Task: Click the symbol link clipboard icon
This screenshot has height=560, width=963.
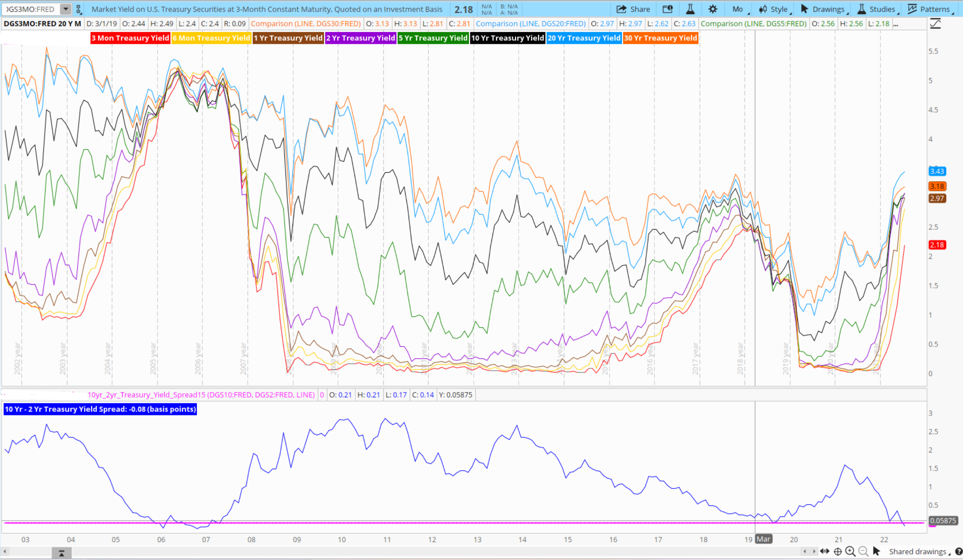Action: point(79,9)
